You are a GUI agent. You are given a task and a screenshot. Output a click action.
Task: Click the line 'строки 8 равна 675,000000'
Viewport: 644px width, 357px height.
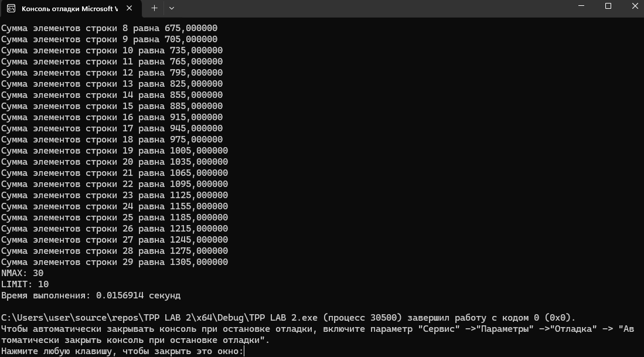pos(109,28)
